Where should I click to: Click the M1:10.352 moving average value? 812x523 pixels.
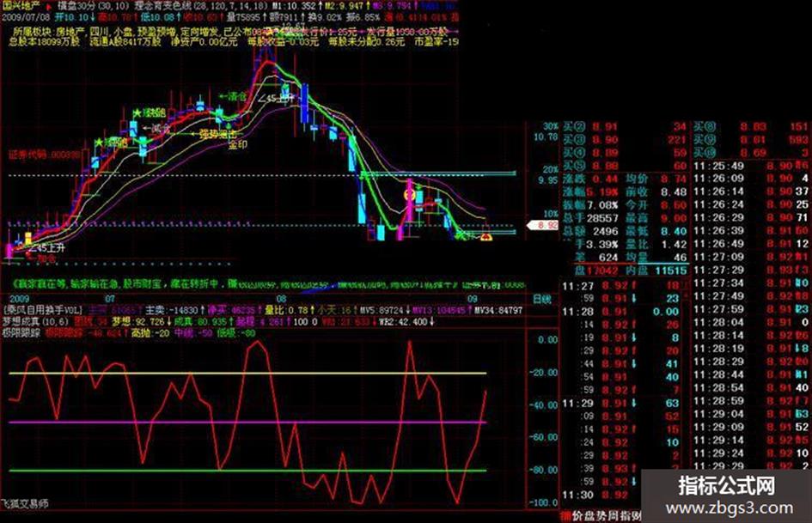pyautogui.click(x=294, y=6)
